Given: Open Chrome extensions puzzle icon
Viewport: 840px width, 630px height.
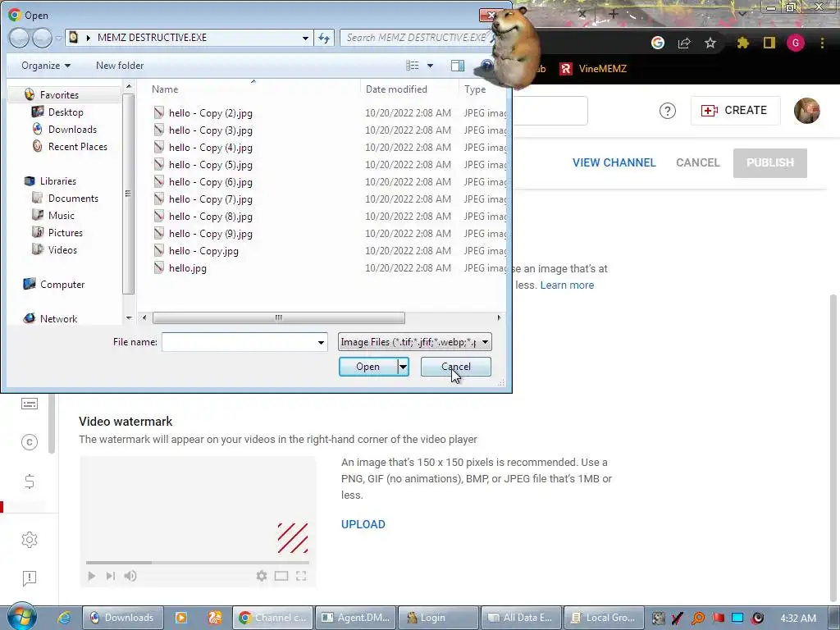Looking at the screenshot, I should pos(742,43).
